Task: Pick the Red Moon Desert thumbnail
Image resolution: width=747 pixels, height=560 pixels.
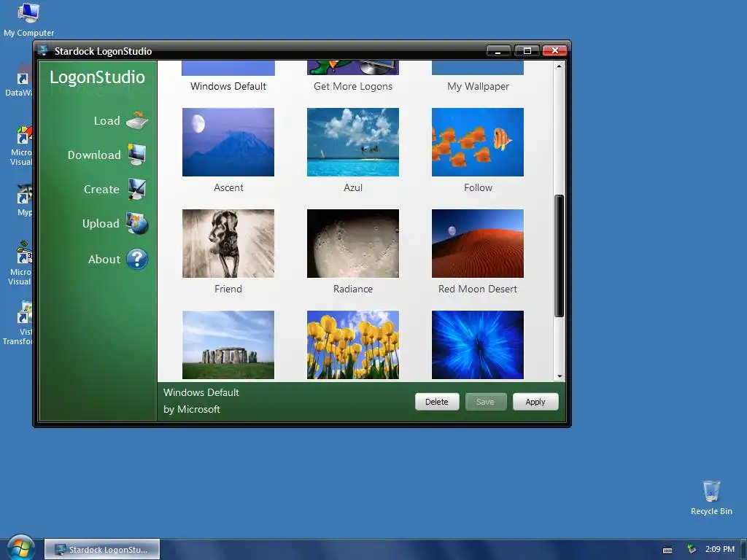Action: pyautogui.click(x=477, y=244)
